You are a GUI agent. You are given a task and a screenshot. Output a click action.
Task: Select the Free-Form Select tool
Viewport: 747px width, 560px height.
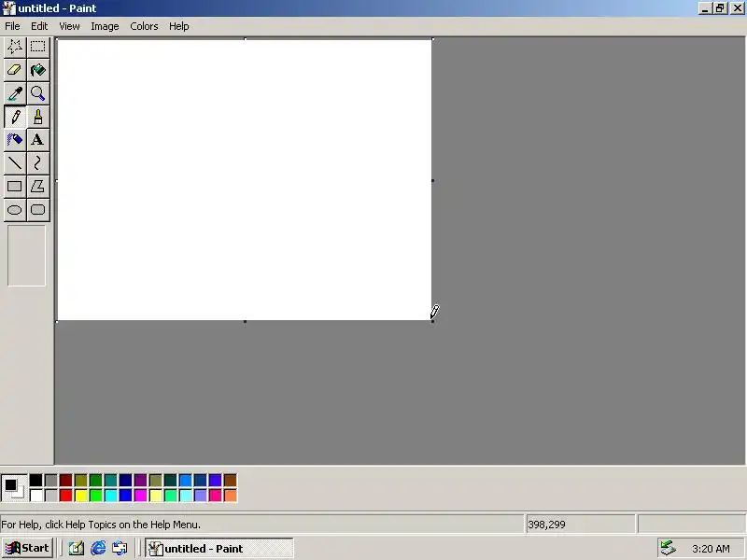[15, 47]
